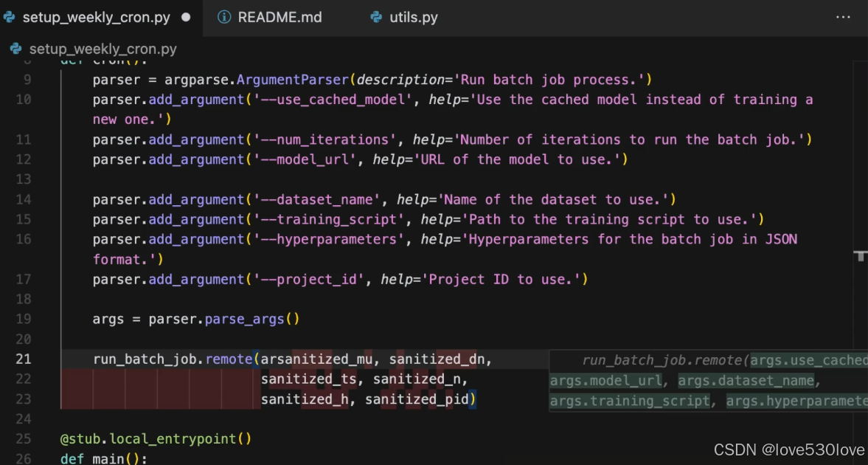Click line number 10 in the gutter

coord(24,100)
